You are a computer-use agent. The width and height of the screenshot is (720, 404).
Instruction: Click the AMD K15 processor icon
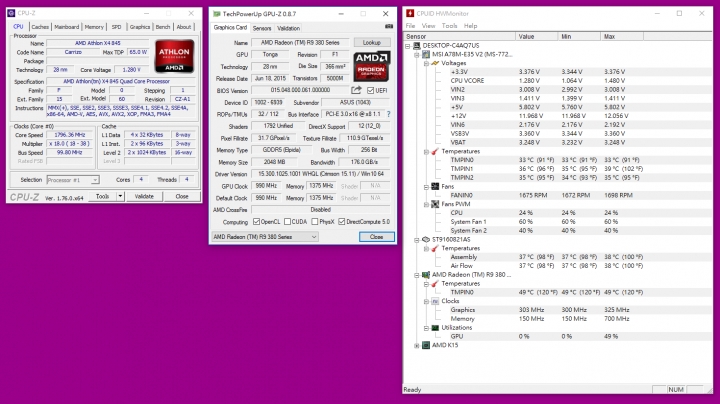point(426,345)
